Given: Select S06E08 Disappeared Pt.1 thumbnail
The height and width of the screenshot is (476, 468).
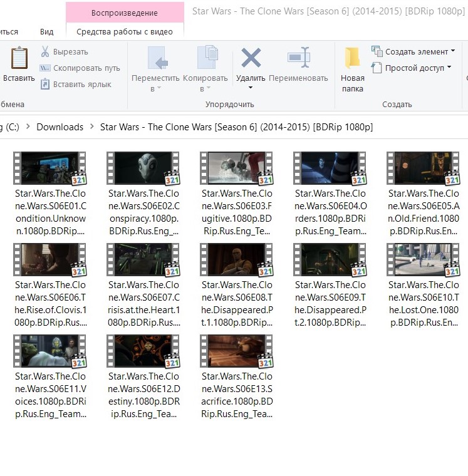Looking at the screenshot, I should (x=237, y=259).
